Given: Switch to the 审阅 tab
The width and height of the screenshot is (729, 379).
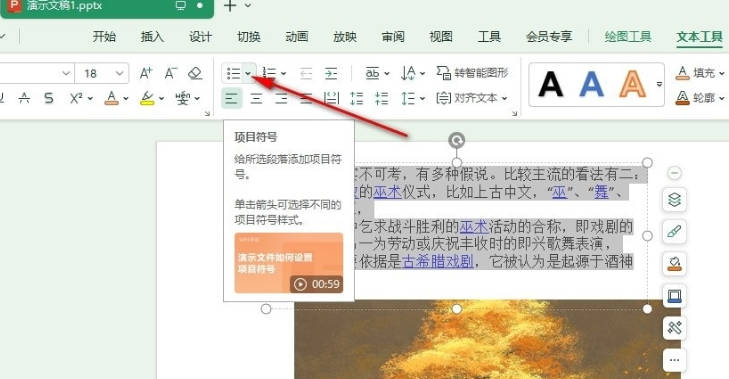Looking at the screenshot, I should point(393,36).
